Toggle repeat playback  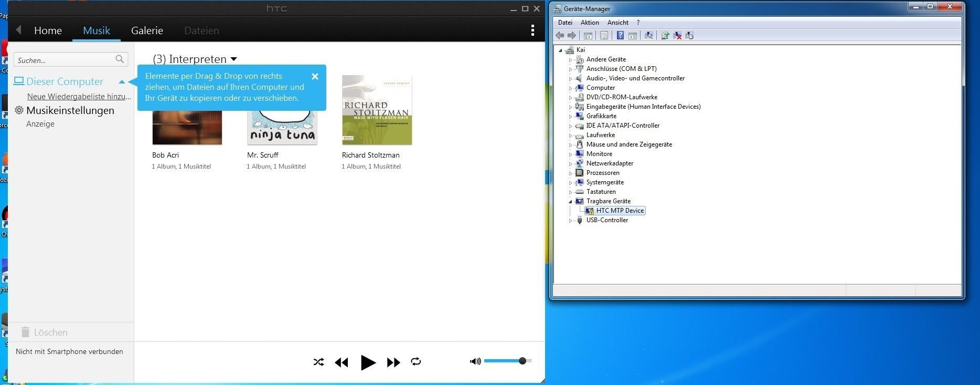point(416,361)
